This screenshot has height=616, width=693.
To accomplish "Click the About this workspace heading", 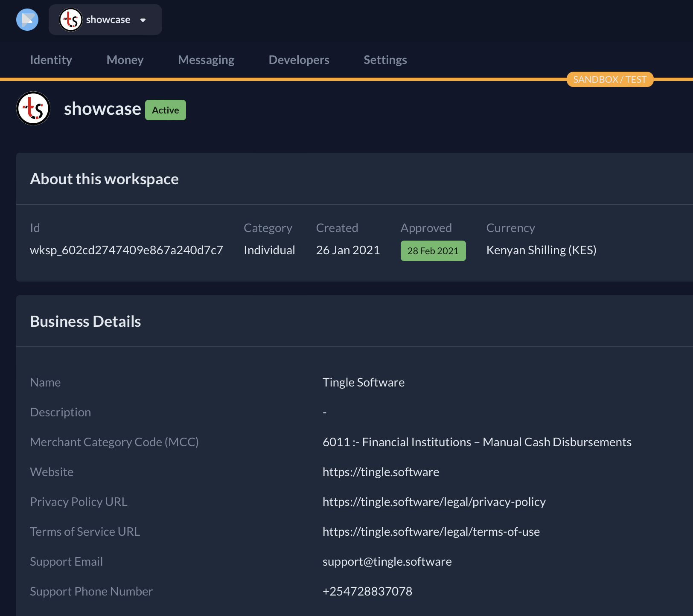I will click(x=104, y=179).
